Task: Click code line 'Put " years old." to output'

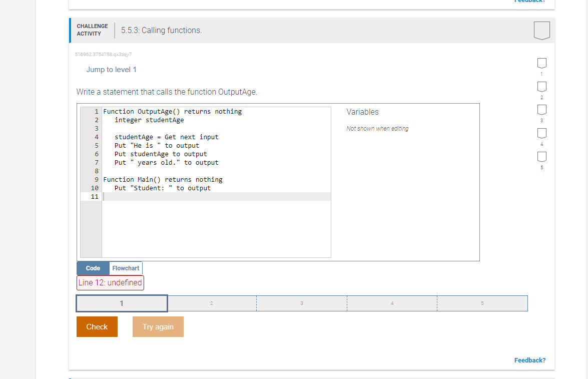Action: (x=167, y=163)
